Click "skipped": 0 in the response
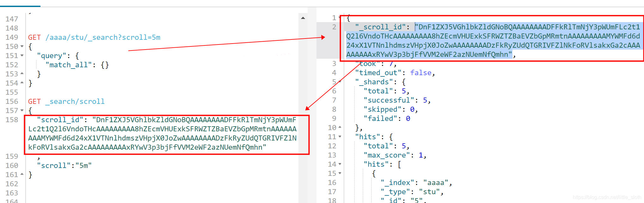 point(391,109)
